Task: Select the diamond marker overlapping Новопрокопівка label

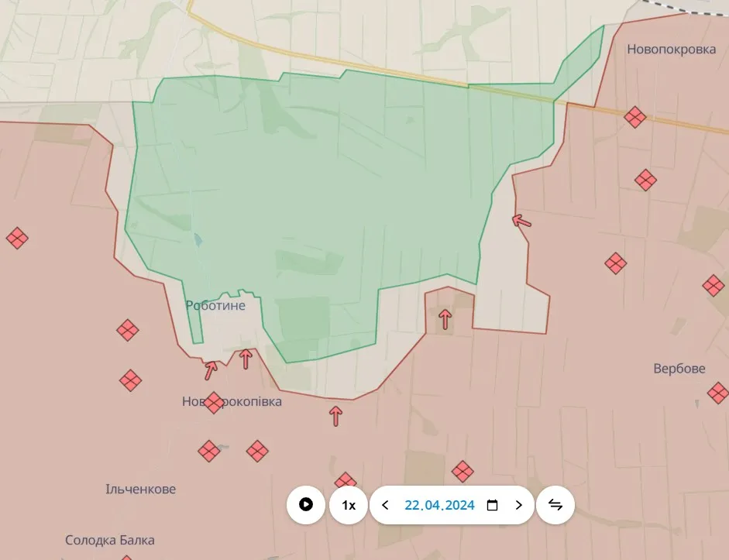Action: (x=214, y=403)
